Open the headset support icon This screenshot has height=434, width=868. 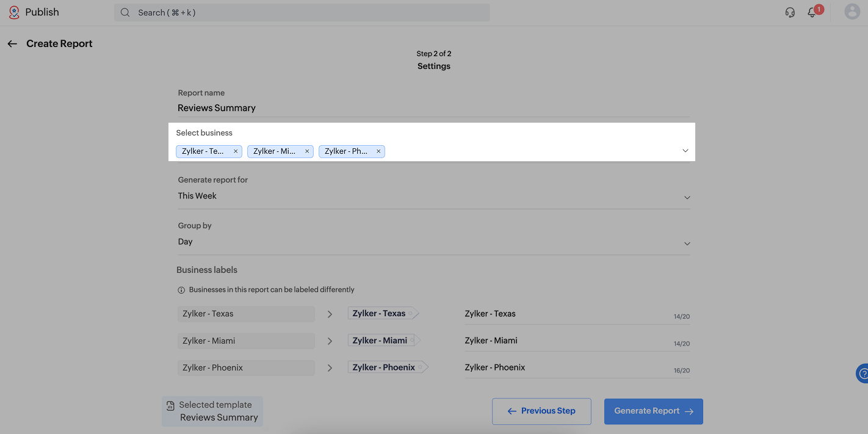(790, 12)
